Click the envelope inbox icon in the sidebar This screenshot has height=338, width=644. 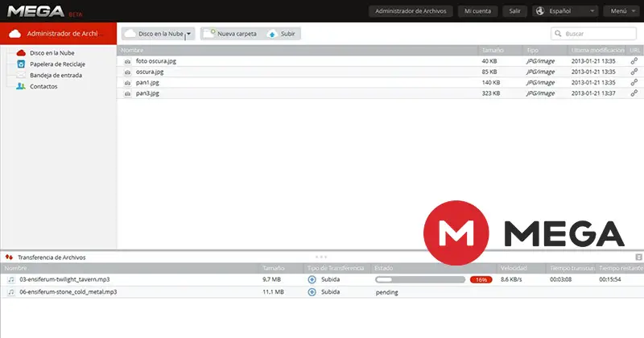pyautogui.click(x=21, y=75)
